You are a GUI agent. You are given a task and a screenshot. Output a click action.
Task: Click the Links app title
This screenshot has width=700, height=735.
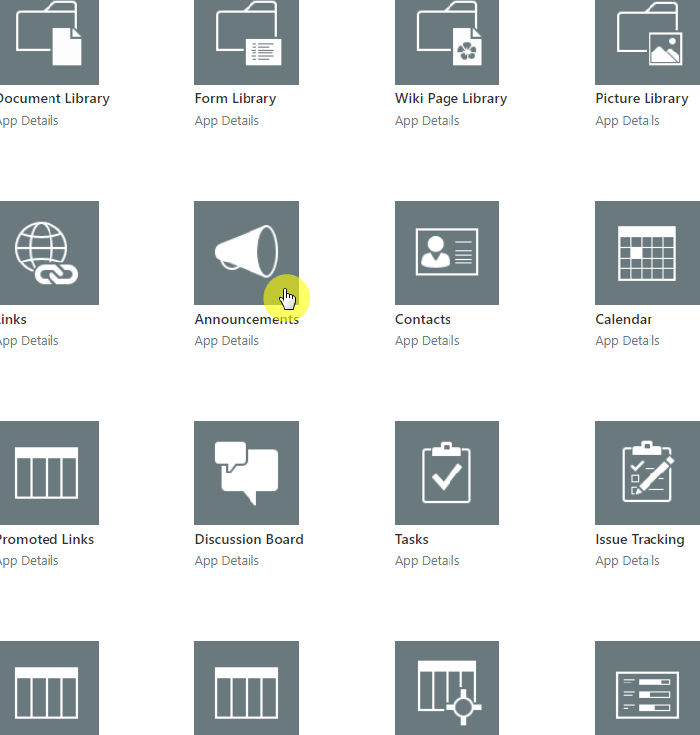point(13,319)
